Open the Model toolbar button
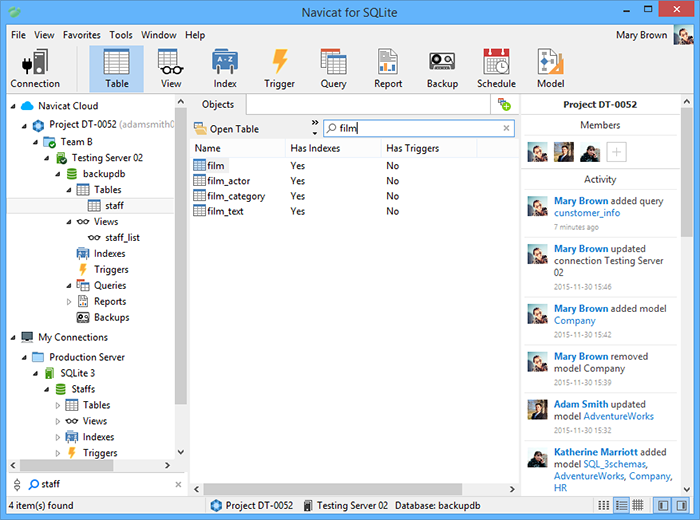Screen dimensions: 700x520 click(550, 69)
